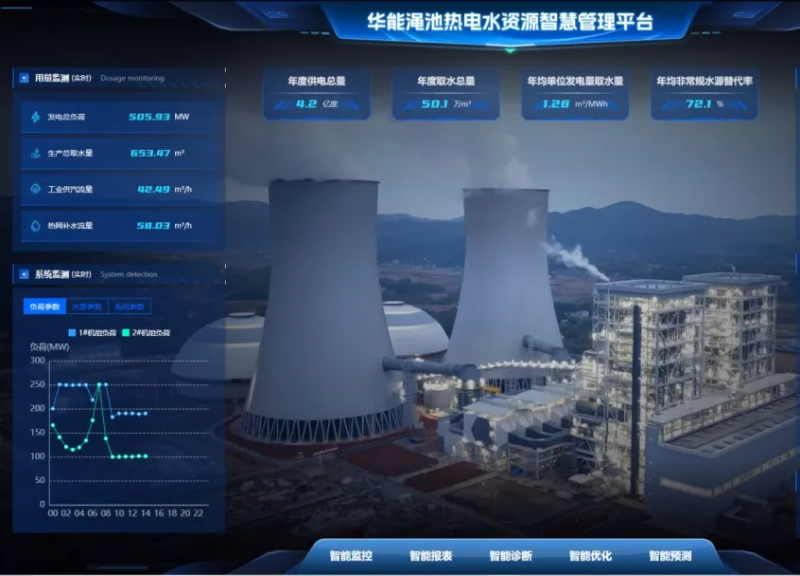Click the 1.28 m³/MWh value
The image size is (800, 576).
coord(575,104)
